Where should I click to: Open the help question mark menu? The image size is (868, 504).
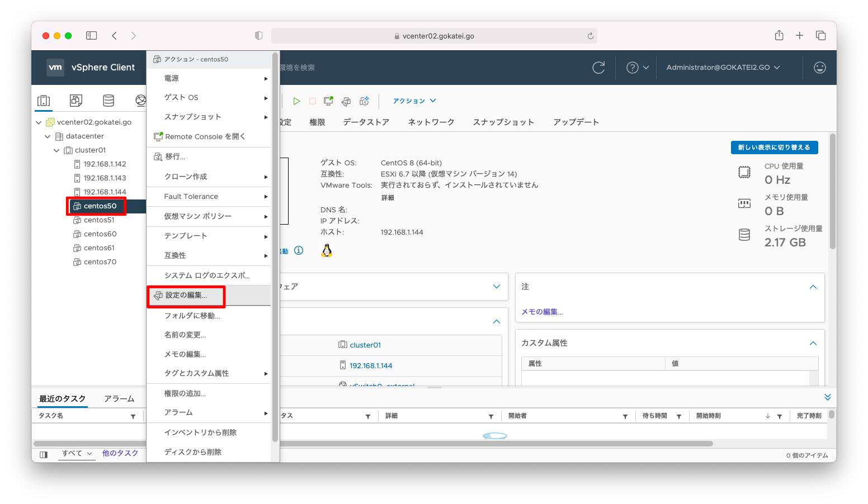637,68
